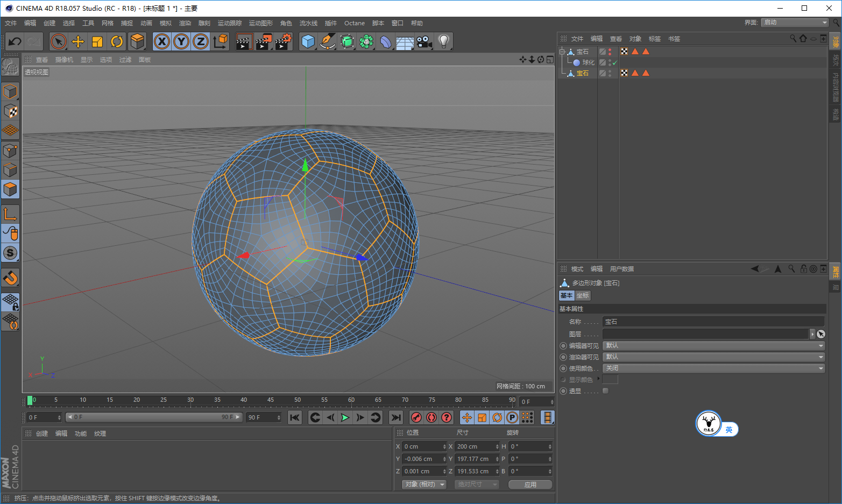This screenshot has height=504, width=842.
Task: Switch to 坐标 tab
Action: (583, 295)
